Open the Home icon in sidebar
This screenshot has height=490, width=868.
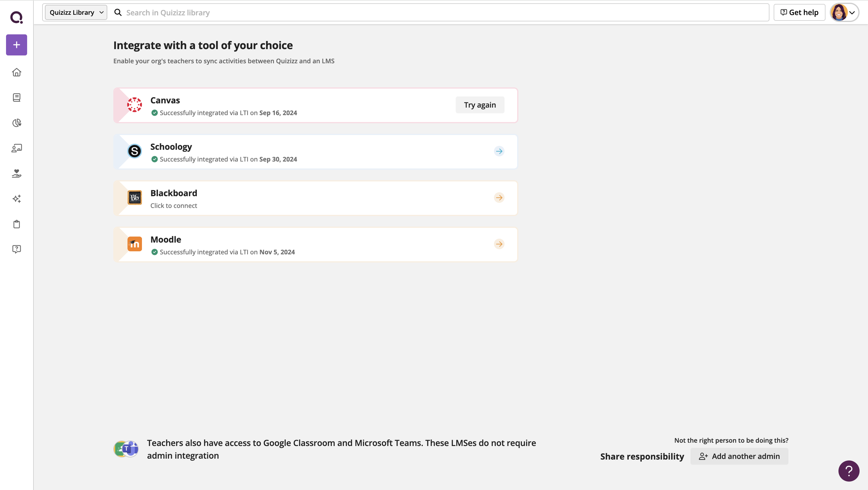[17, 72]
